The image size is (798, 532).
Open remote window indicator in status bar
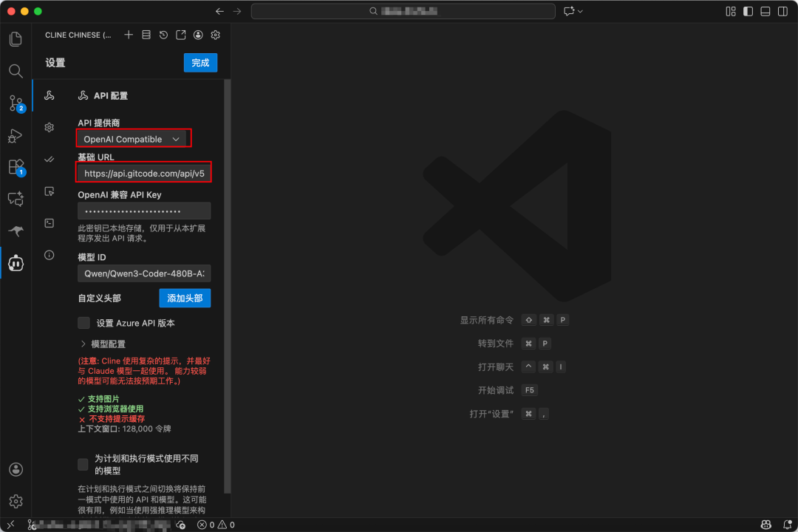[10, 525]
